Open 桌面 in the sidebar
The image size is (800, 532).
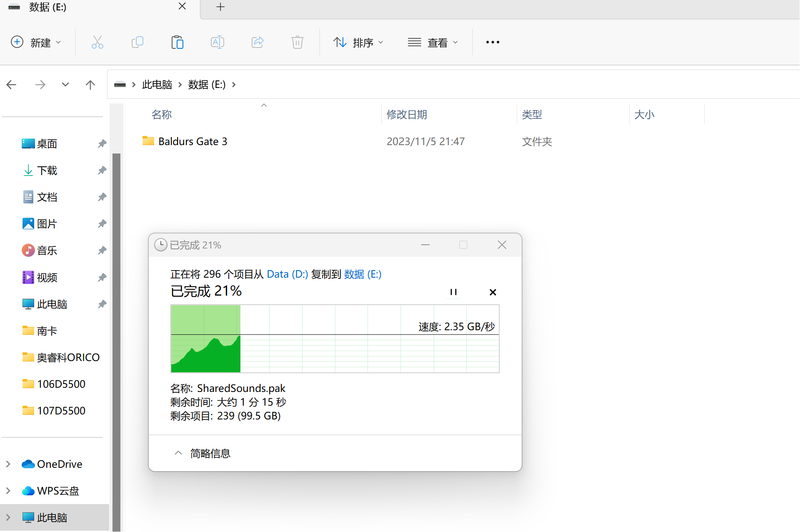coord(40,144)
